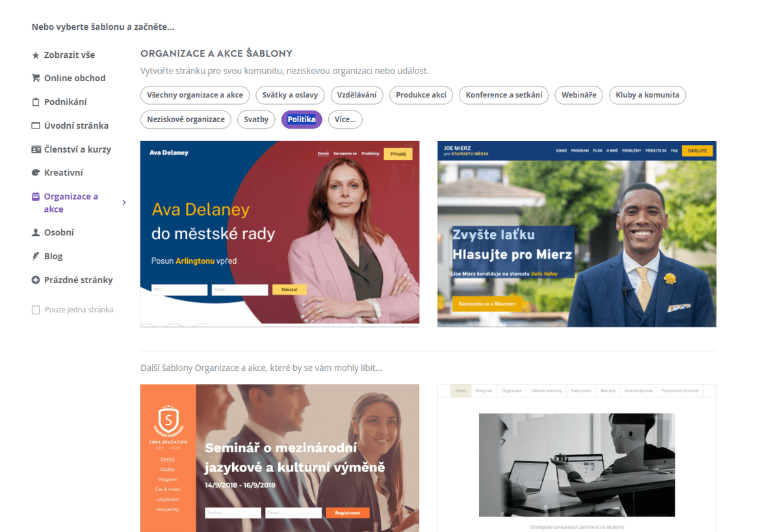Select the Sora Education seminar template
This screenshot has height=532, width=780.
point(279,458)
